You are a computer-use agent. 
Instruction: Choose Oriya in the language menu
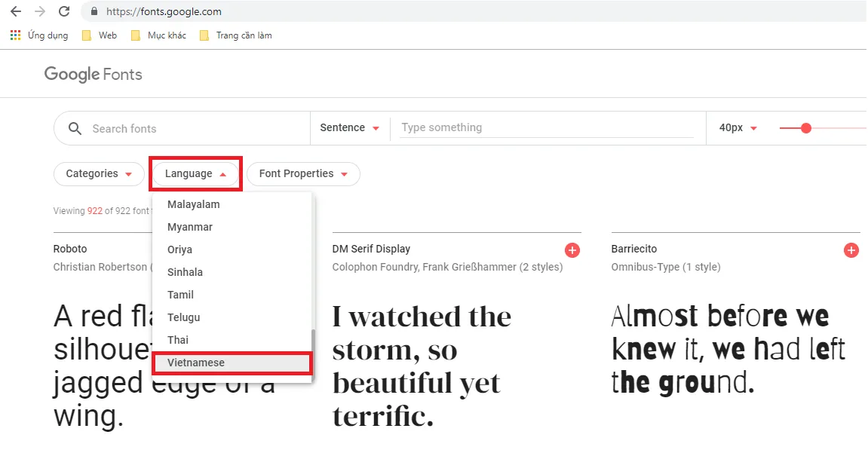232,249
